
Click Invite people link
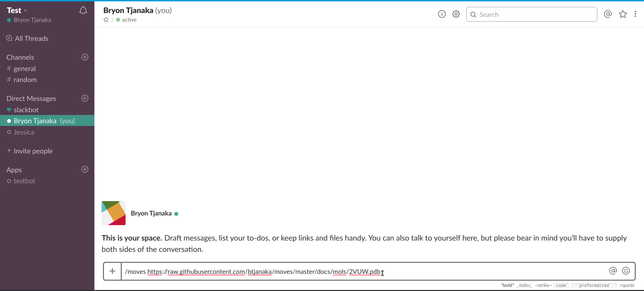30,151
